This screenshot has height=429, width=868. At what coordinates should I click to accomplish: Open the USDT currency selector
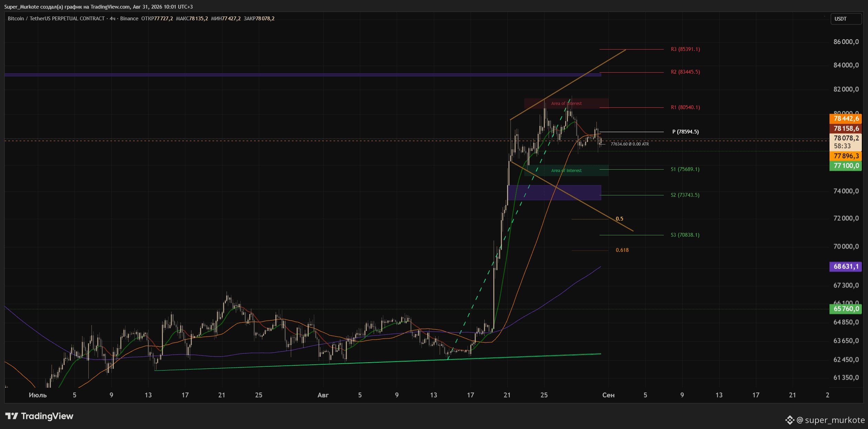click(846, 19)
